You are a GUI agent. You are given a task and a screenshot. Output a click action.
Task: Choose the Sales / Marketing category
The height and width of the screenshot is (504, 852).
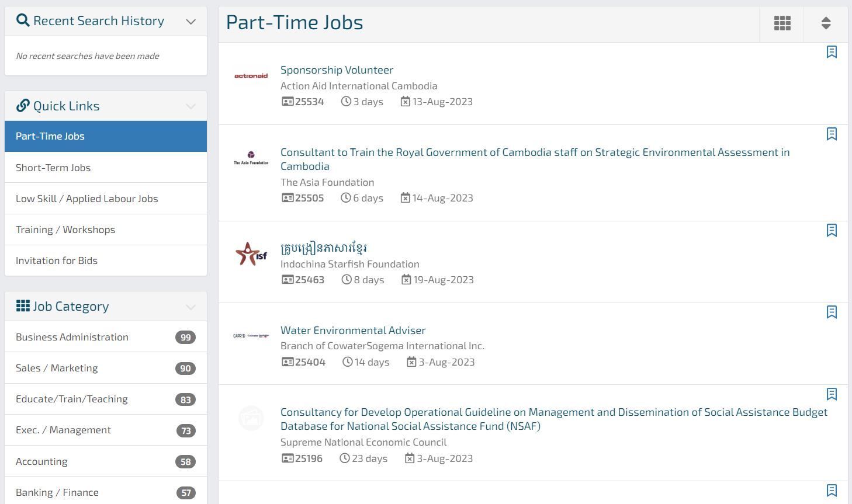[57, 368]
